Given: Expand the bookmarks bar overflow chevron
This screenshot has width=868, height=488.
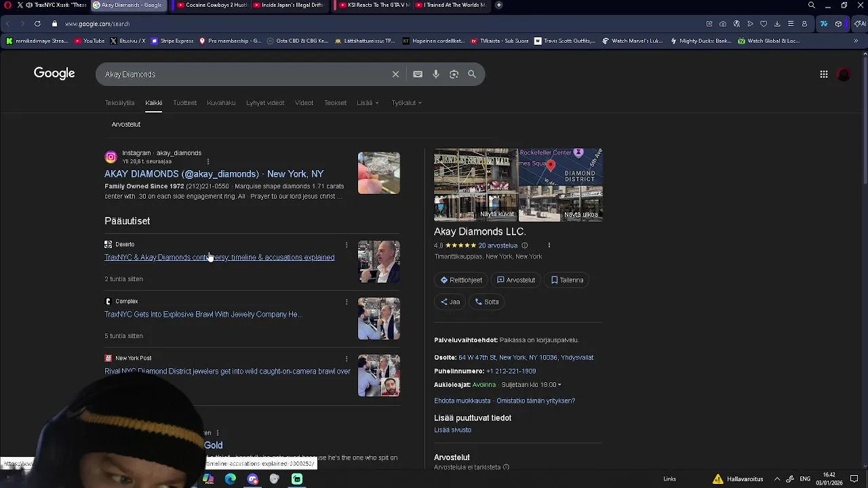Looking at the screenshot, I should [856, 41].
